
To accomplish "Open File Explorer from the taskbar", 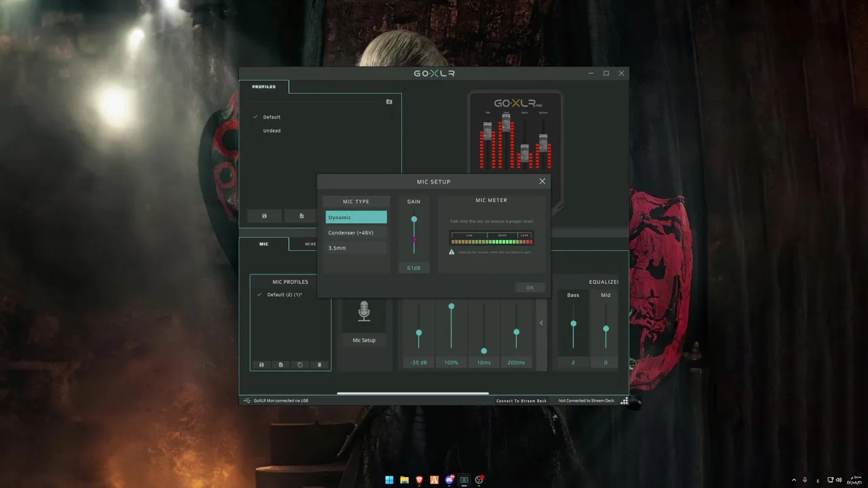I will pos(404,480).
